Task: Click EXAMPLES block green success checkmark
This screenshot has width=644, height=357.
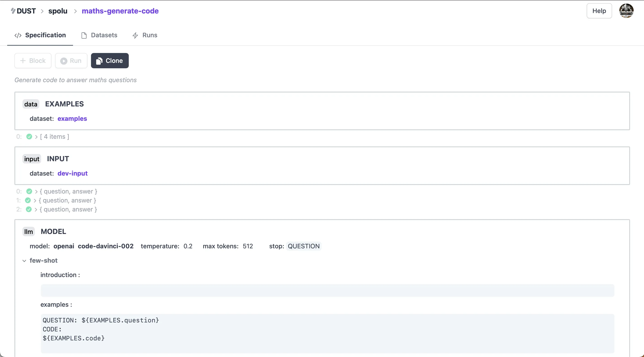Action: 29,137
